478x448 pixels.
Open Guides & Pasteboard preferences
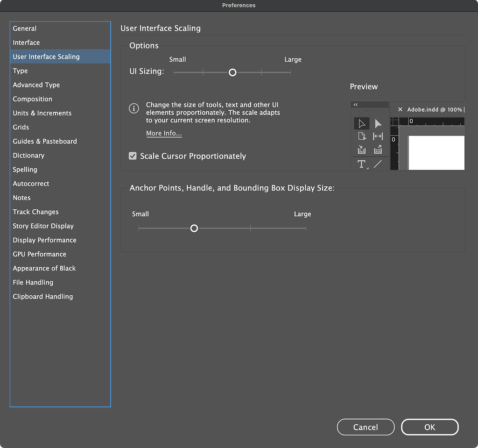click(x=60, y=141)
